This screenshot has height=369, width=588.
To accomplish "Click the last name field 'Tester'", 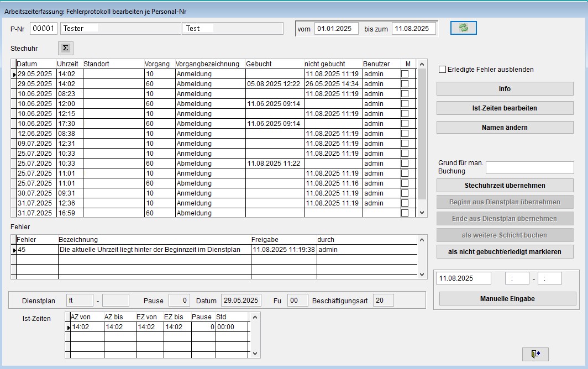I will (x=120, y=29).
